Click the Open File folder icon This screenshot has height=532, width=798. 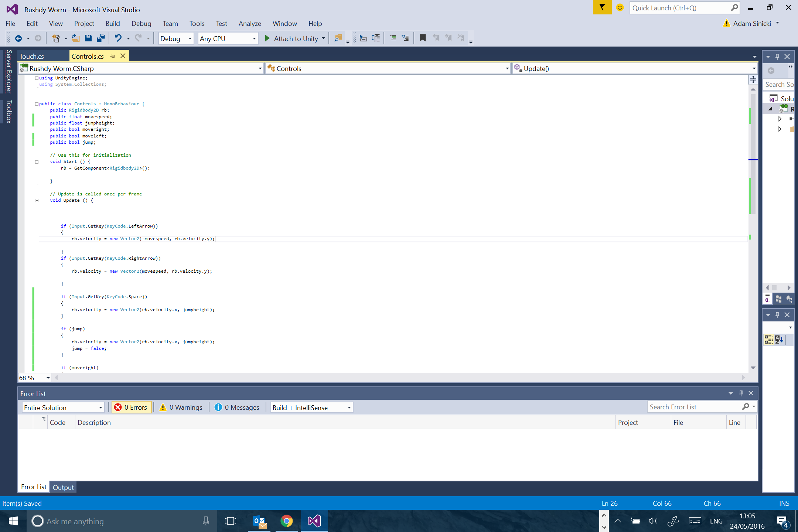point(76,38)
